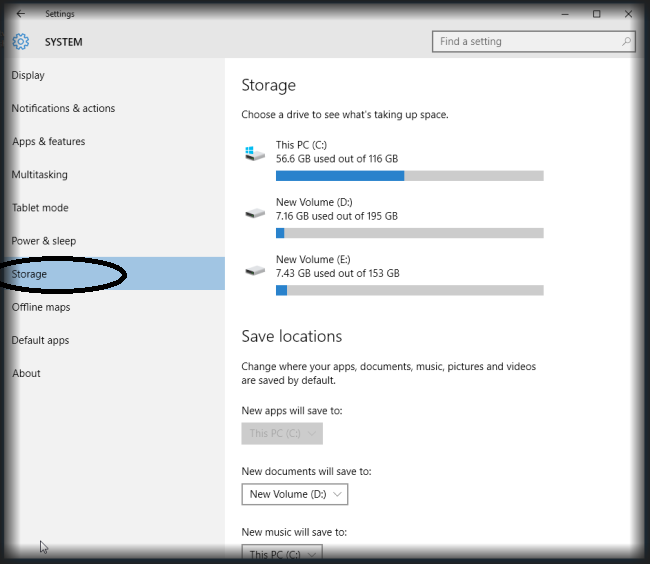Go back using the back arrow
Viewport: 650px width, 564px height.
pyautogui.click(x=20, y=14)
